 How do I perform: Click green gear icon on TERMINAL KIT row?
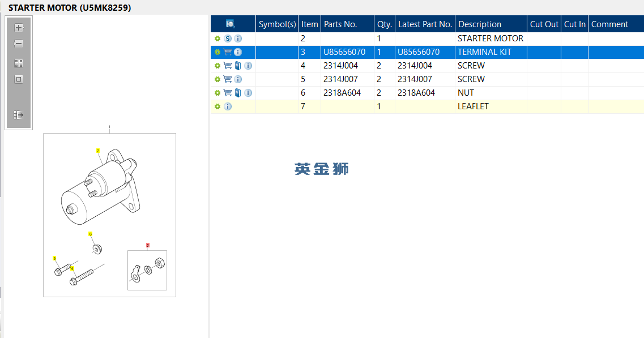[x=217, y=52]
